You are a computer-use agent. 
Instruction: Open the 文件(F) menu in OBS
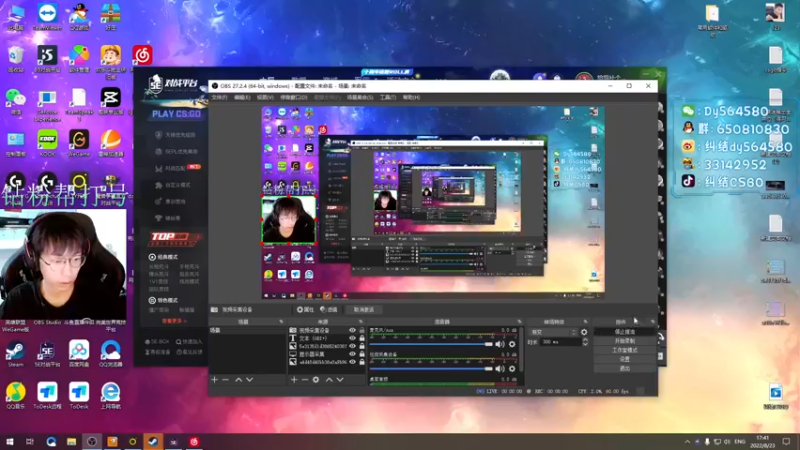click(219, 97)
